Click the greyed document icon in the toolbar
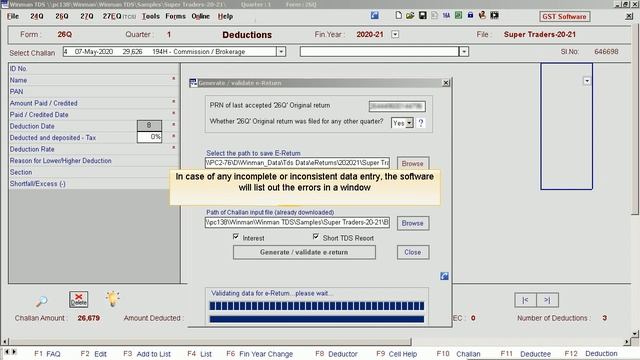The height and width of the screenshot is (360, 640). (x=434, y=16)
